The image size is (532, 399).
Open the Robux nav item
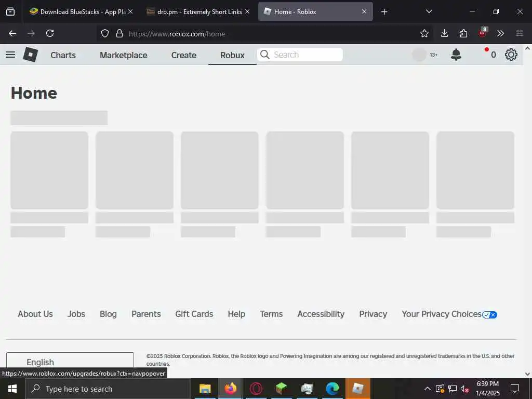pyautogui.click(x=232, y=55)
